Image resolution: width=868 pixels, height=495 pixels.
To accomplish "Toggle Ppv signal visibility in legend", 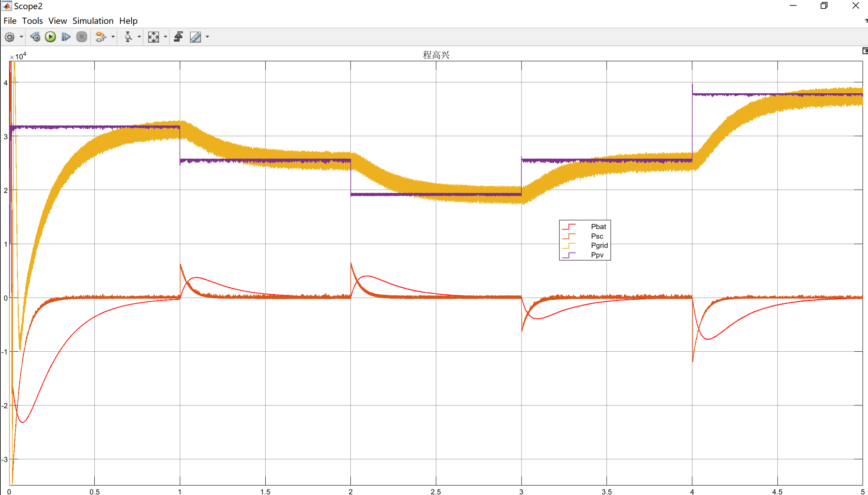I will [x=597, y=255].
